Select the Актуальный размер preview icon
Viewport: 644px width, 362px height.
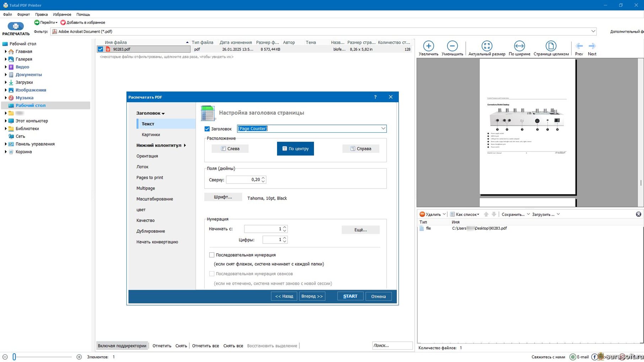coord(487,46)
